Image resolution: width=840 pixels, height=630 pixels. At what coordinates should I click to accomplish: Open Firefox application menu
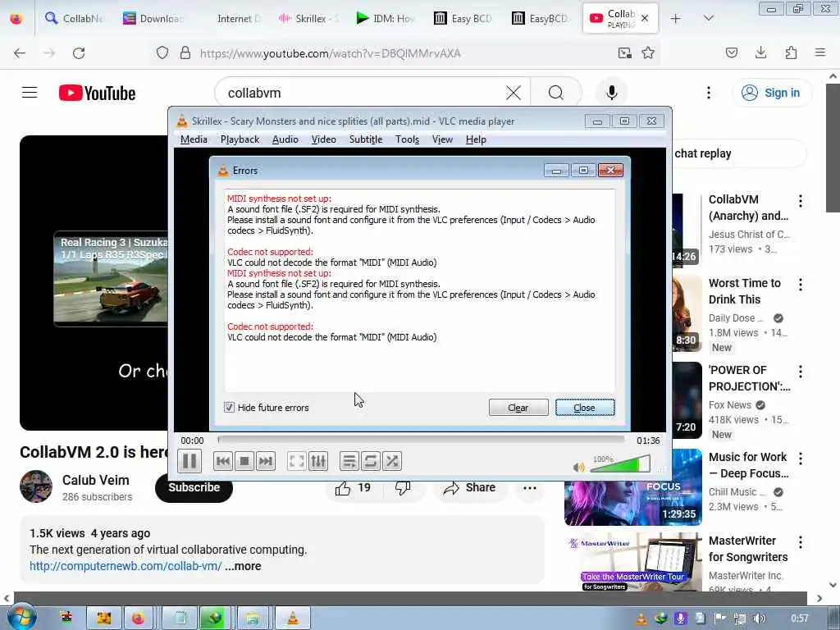coord(820,52)
